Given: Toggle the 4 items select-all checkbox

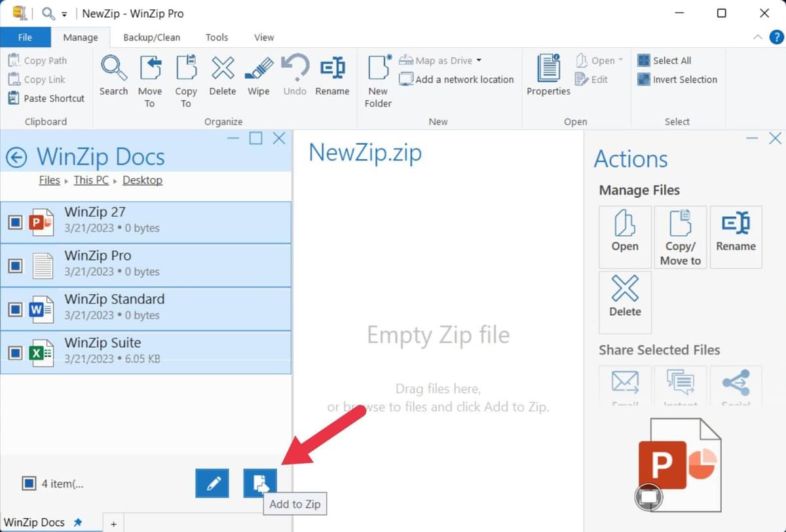Looking at the screenshot, I should [29, 484].
